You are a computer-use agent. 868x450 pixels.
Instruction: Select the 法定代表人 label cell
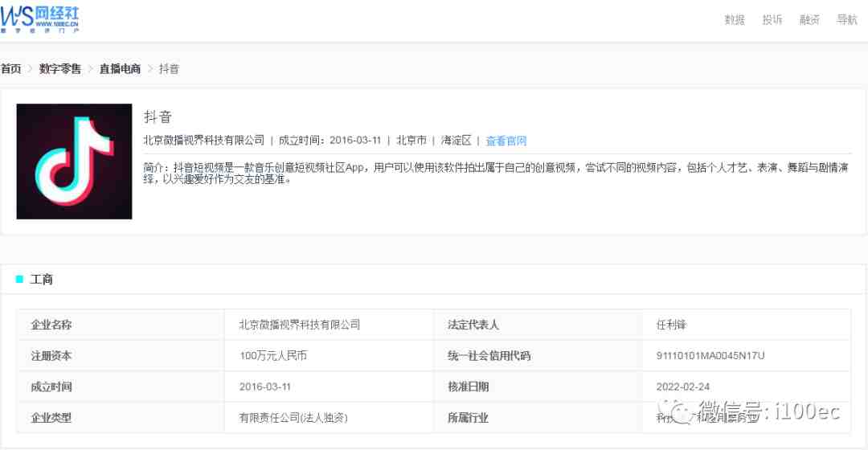pos(538,325)
